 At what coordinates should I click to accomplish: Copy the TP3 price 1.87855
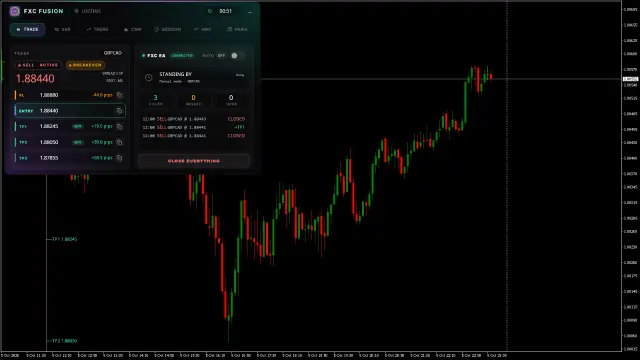119,158
